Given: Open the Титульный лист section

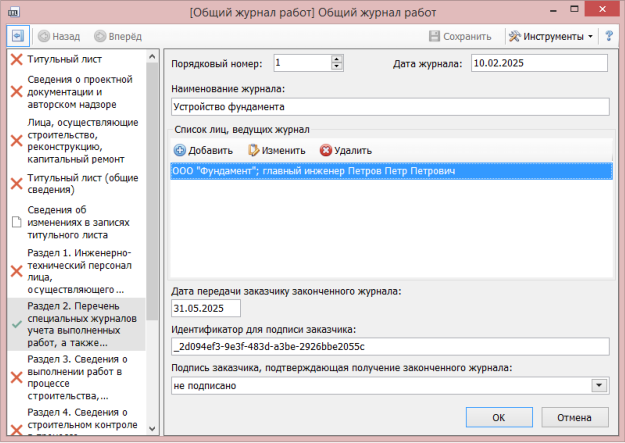Looking at the screenshot, I should tap(76, 59).
